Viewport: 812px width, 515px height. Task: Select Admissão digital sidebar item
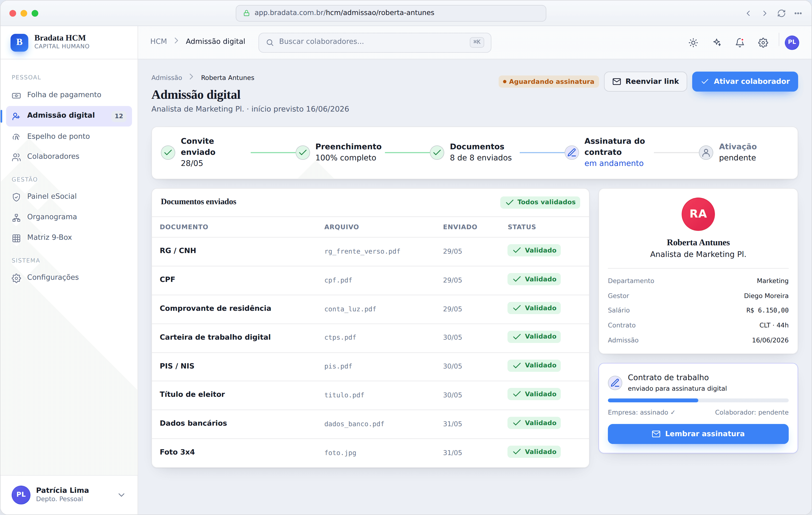69,116
